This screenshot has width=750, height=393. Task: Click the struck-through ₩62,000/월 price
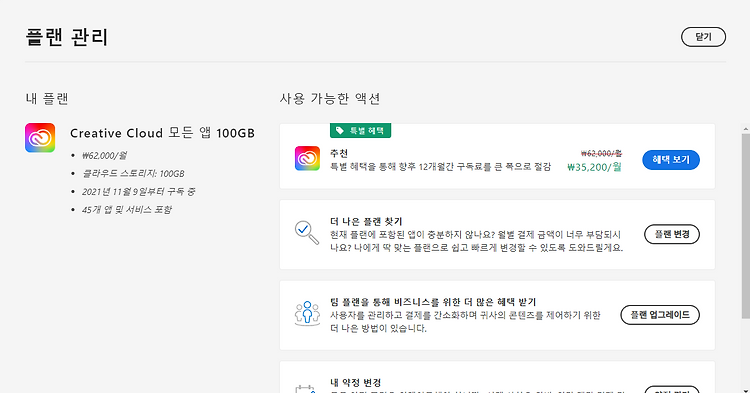[601, 153]
